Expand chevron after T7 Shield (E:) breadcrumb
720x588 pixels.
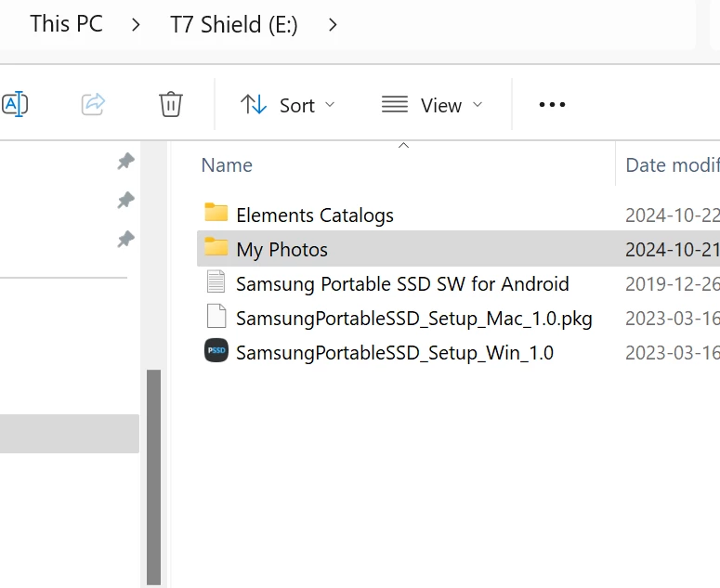pos(333,25)
